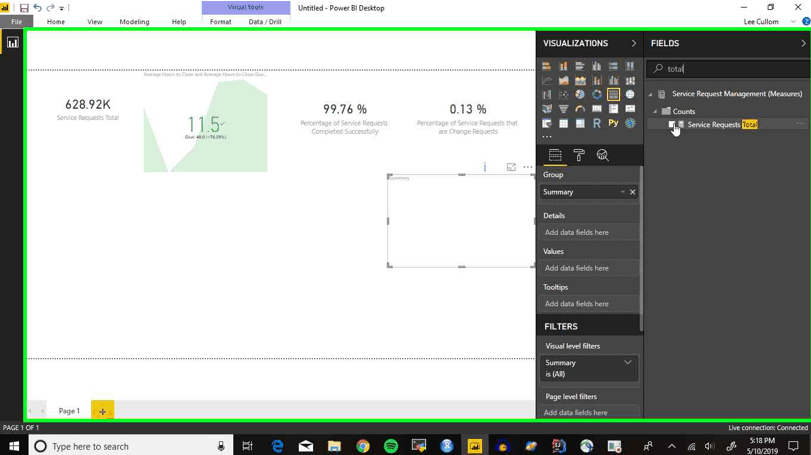
Task: Select the Stacked column chart visual
Action: pos(563,66)
